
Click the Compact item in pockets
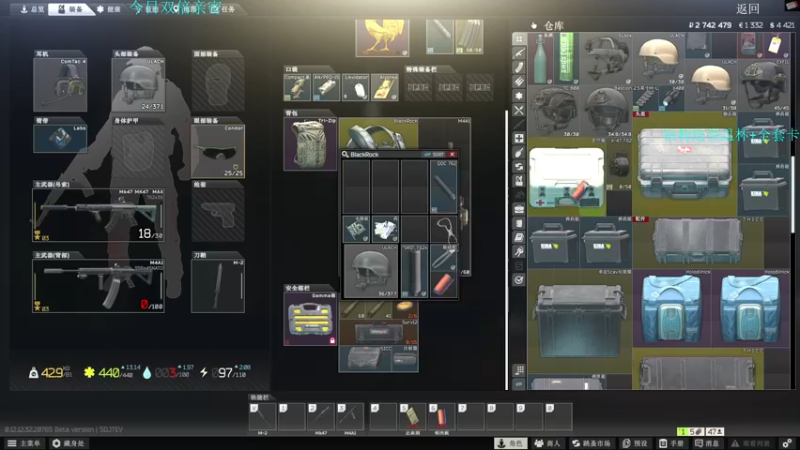click(297, 87)
